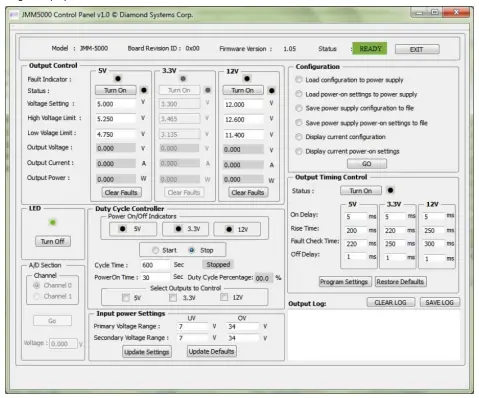Screen dimensions: 479x398
Task: Click the Stopped duty cycle status label
Action: coord(218,264)
